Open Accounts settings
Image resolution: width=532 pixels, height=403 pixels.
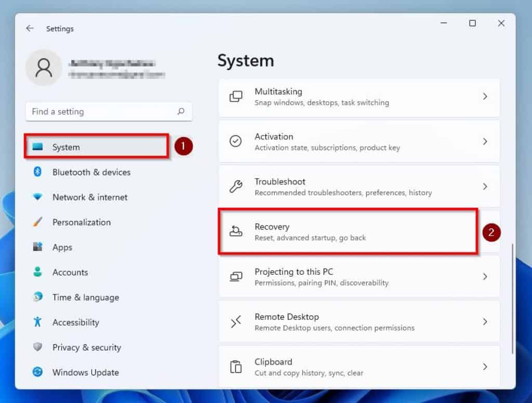click(x=109, y=272)
